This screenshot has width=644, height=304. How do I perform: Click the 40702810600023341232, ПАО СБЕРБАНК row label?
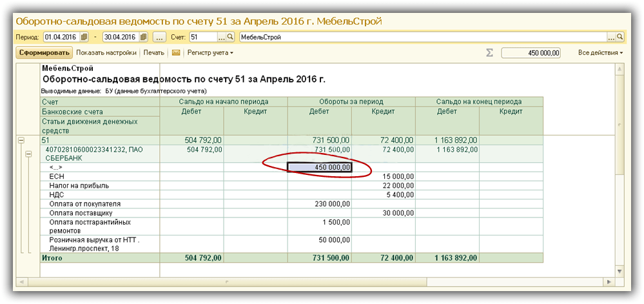[x=100, y=154]
